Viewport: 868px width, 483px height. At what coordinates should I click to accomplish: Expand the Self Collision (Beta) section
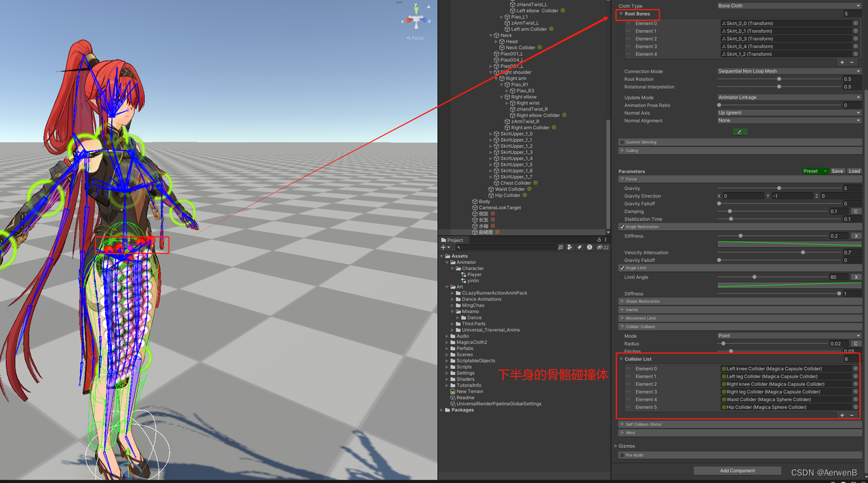point(622,424)
